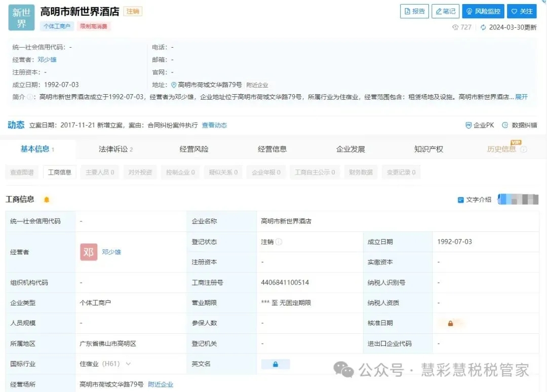Switch to the 法律诉讼 tab
547x392 pixels.
(115, 149)
